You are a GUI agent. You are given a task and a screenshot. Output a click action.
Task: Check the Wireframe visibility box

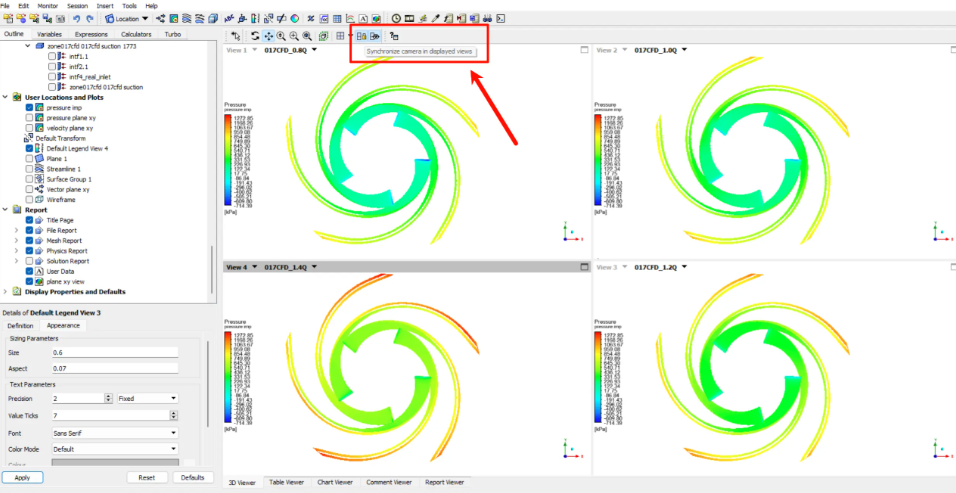pyautogui.click(x=30, y=200)
